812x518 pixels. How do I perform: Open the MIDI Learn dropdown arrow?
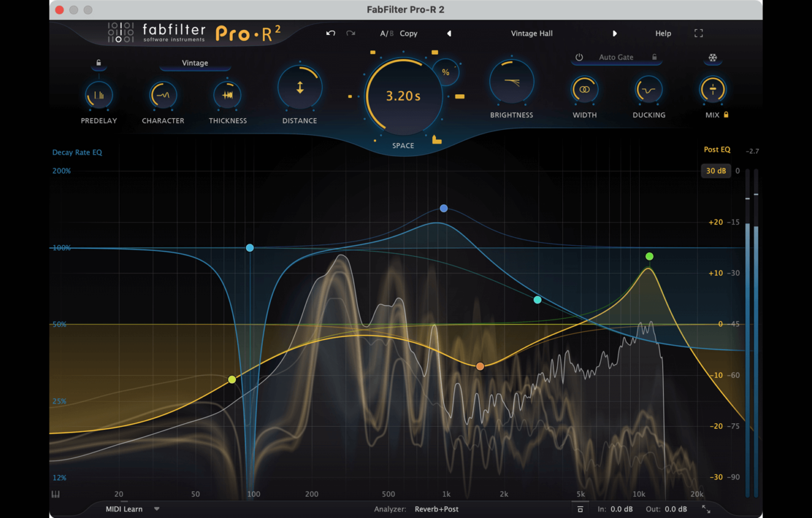tap(157, 509)
